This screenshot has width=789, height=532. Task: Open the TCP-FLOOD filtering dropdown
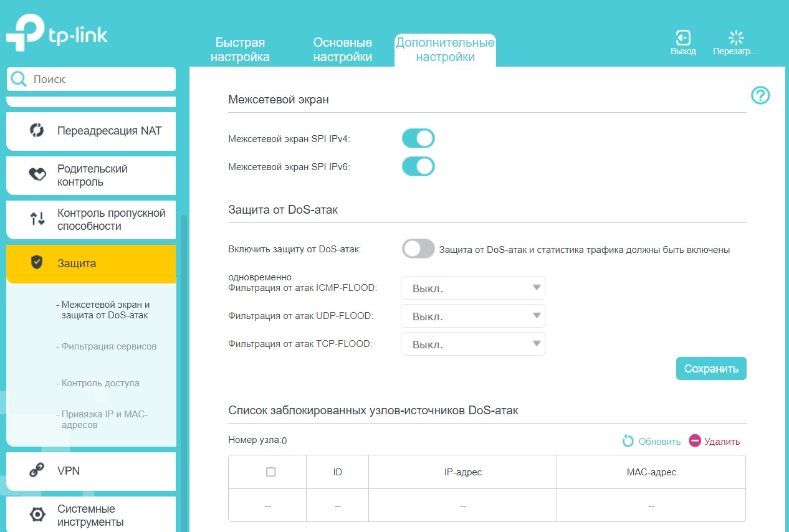472,344
